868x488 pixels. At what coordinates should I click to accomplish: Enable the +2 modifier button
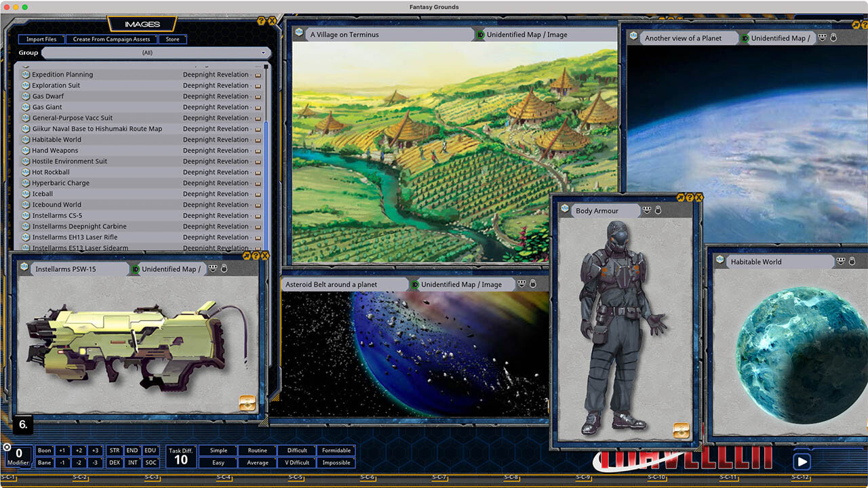tap(79, 450)
